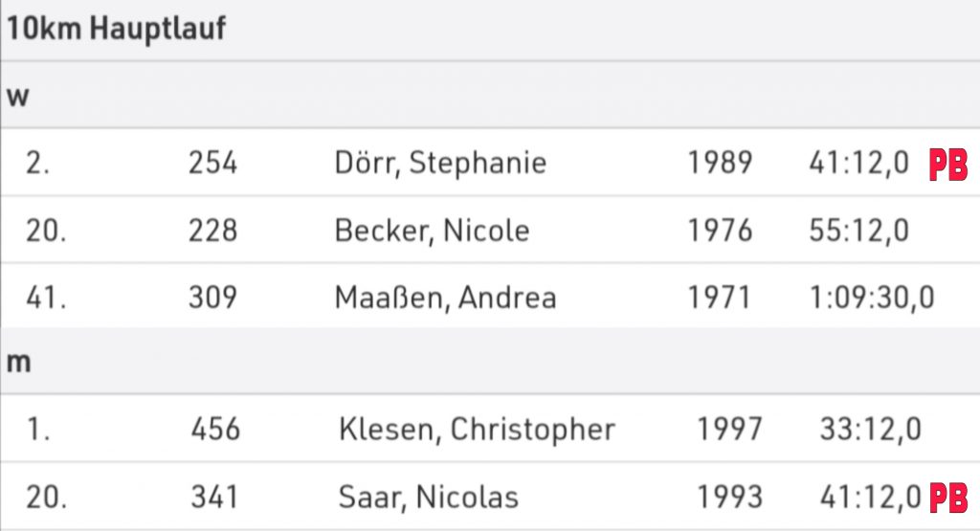Click bib number 456
The width and height of the screenshot is (980, 531).
tap(215, 430)
